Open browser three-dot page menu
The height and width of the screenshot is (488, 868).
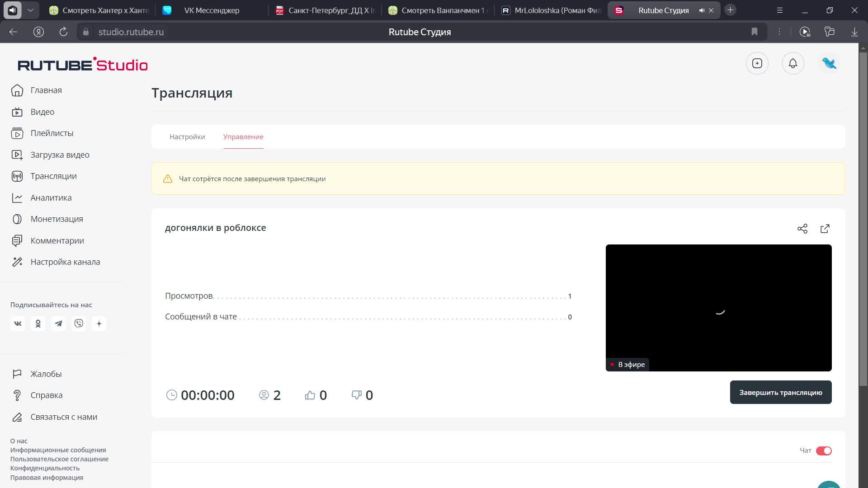[x=779, y=32]
